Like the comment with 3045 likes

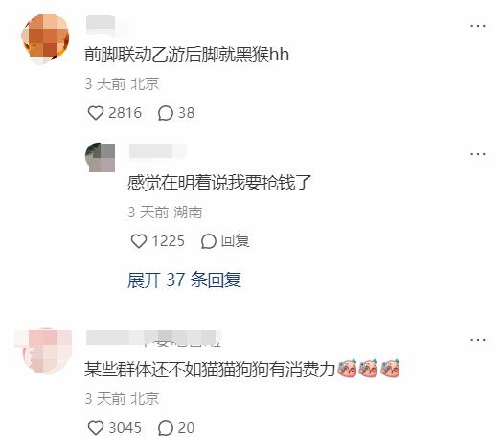point(96,428)
